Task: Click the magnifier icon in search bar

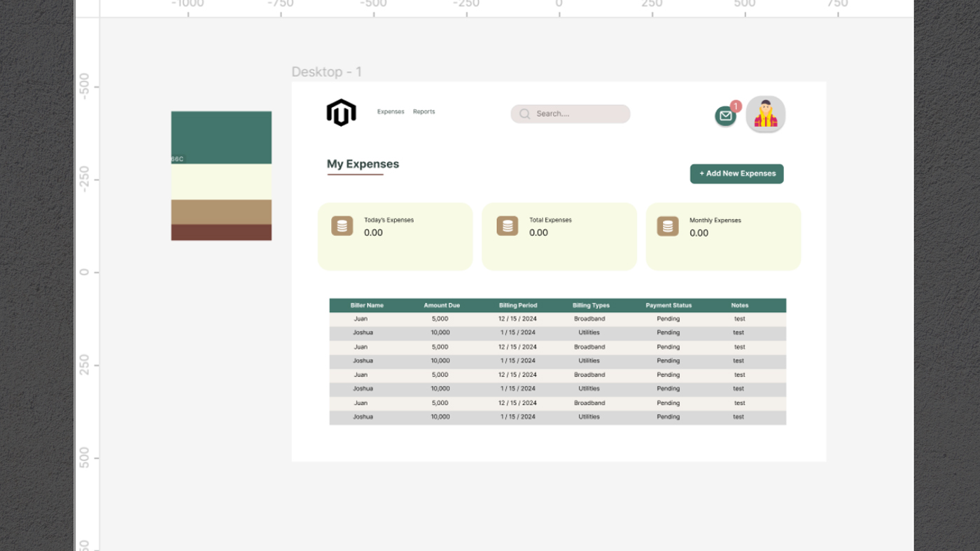Action: click(524, 114)
